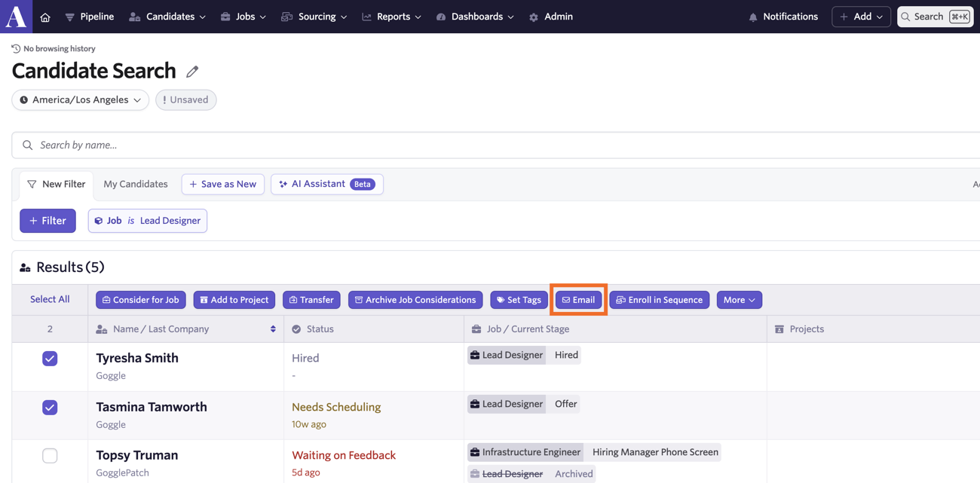Uncheck the Tasmina Tamworth checkbox
The image size is (980, 483).
50,408
